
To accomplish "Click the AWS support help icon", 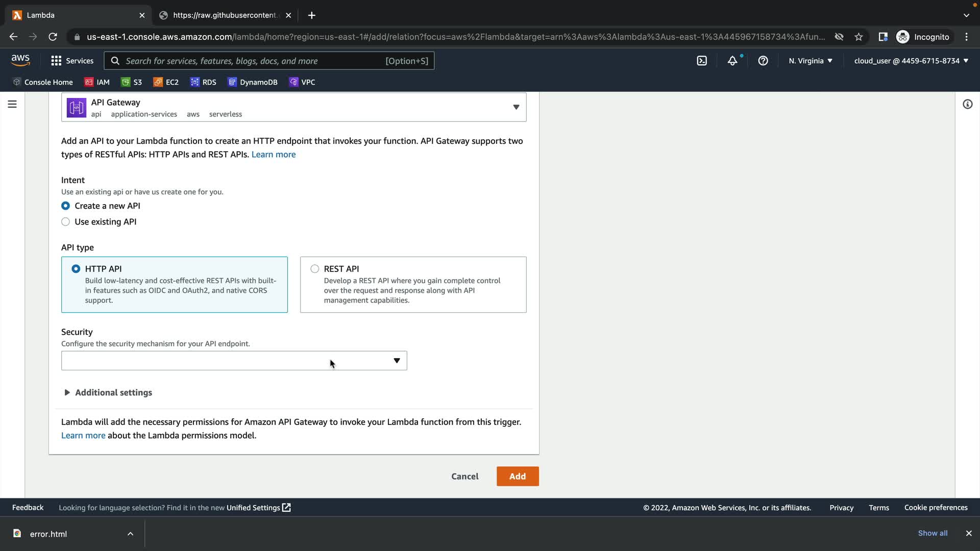I will 763,61.
